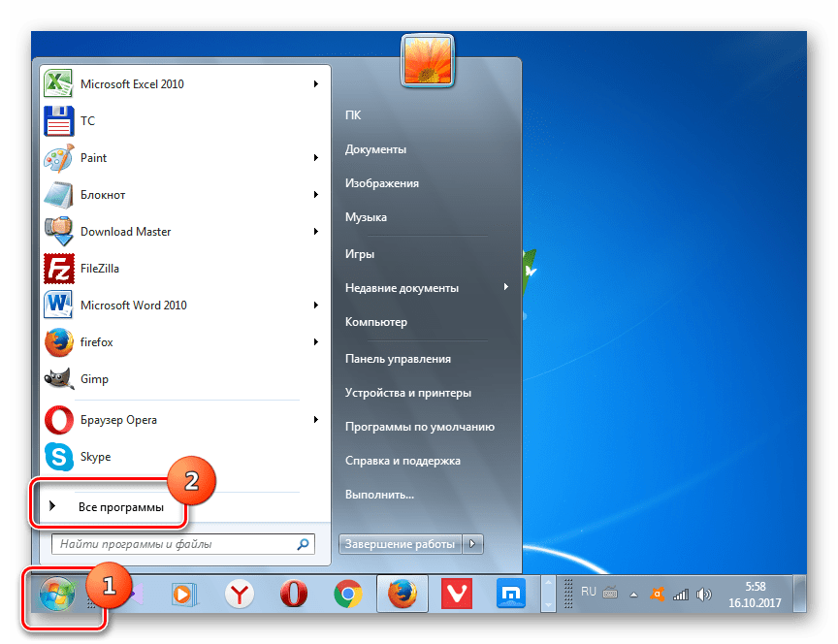
Task: Launch Skype icon
Action: pos(58,457)
